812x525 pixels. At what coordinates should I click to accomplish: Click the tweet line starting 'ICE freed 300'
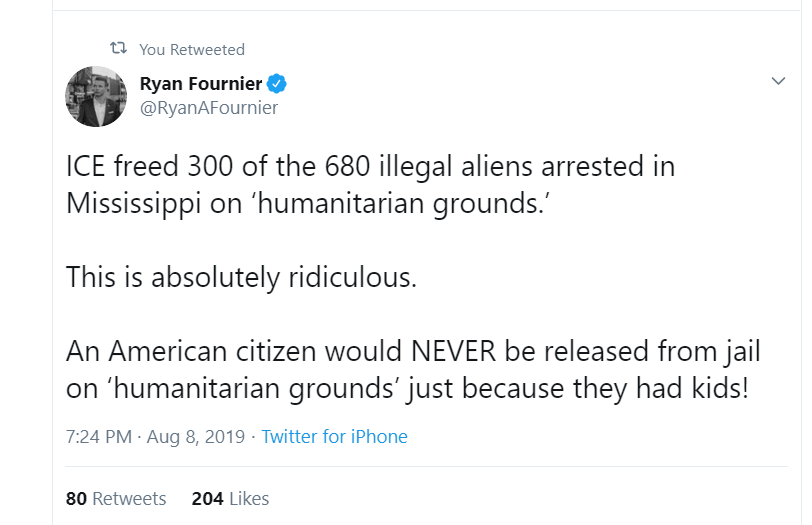coord(370,166)
